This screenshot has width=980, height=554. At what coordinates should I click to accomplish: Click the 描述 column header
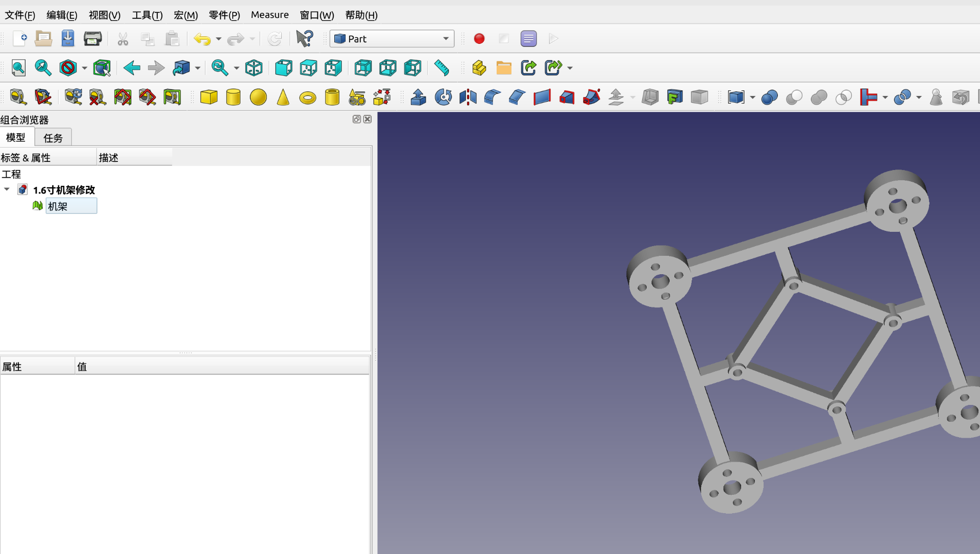click(x=134, y=157)
